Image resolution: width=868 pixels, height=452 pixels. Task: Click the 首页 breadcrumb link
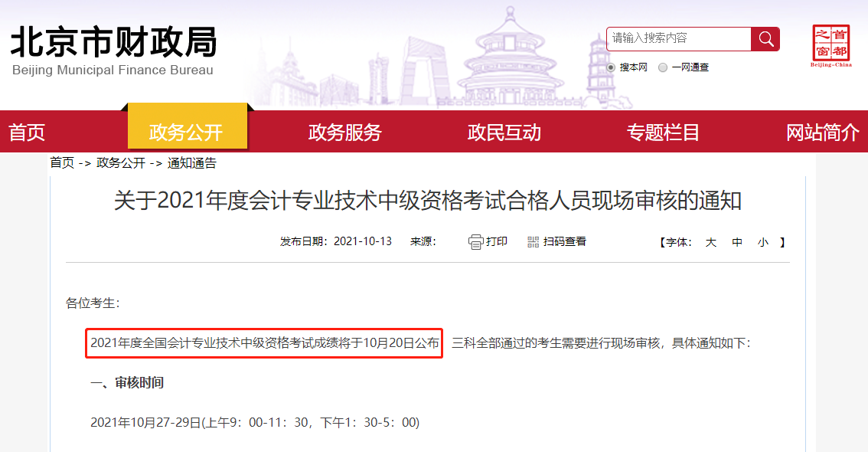click(62, 163)
